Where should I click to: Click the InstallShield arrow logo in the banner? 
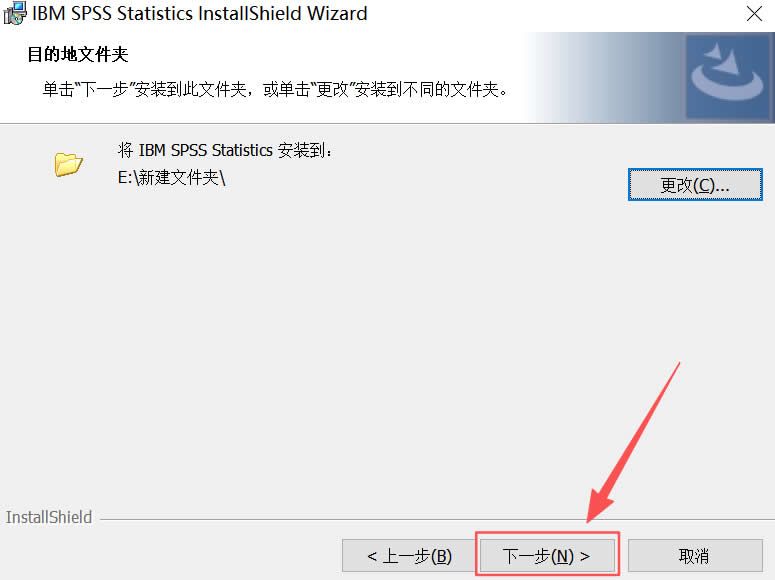[x=727, y=73]
